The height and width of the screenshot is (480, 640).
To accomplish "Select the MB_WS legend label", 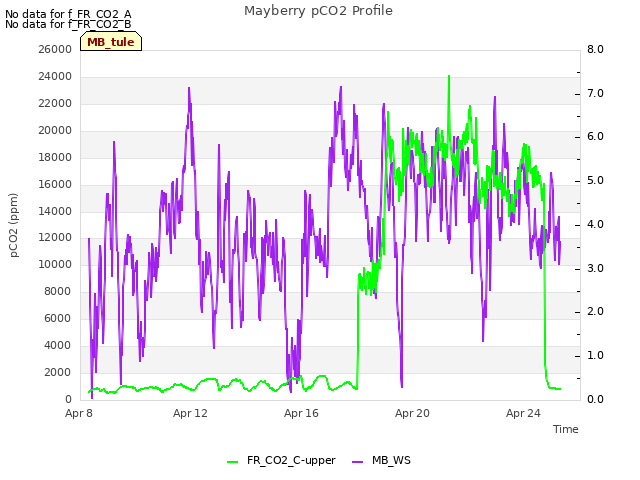I will click(x=391, y=460).
